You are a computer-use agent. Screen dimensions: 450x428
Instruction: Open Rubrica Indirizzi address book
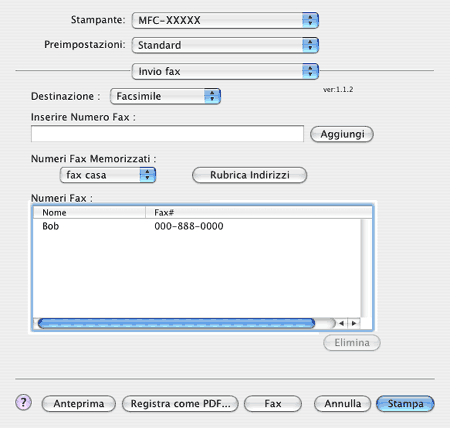(x=249, y=175)
